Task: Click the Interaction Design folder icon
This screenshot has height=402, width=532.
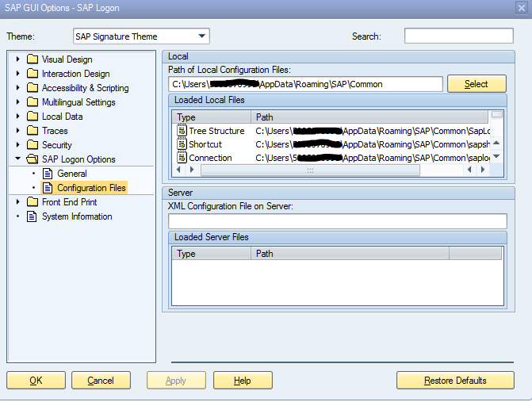Action: [33, 73]
